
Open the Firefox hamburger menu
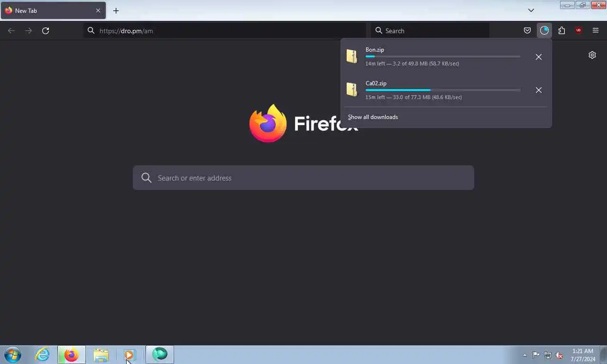pyautogui.click(x=596, y=31)
